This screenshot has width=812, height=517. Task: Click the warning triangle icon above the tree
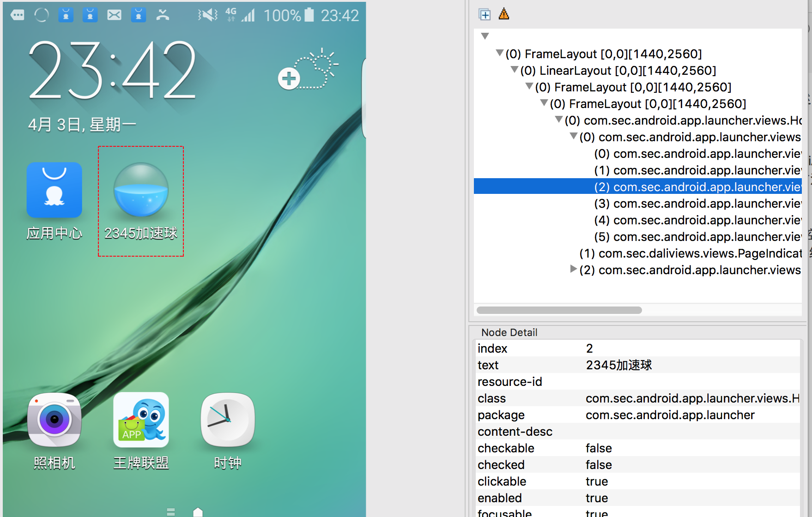[503, 14]
